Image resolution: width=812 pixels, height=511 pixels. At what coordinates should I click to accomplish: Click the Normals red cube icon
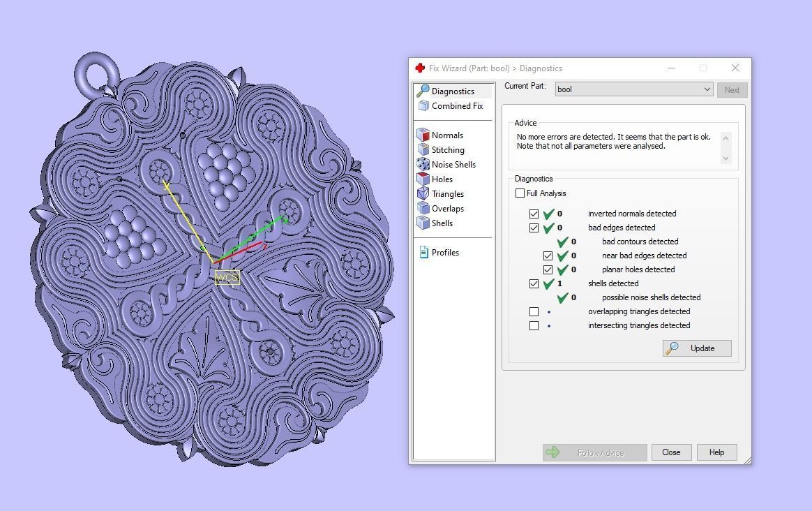point(423,135)
